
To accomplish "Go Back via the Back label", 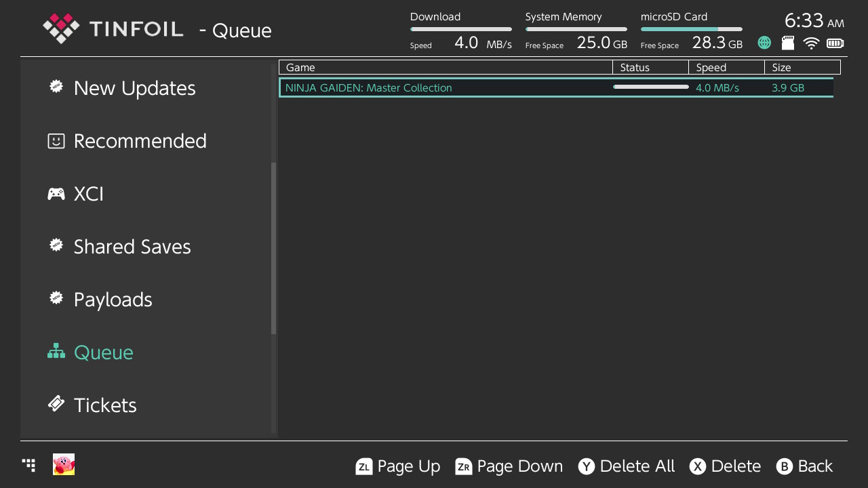I will 815,466.
